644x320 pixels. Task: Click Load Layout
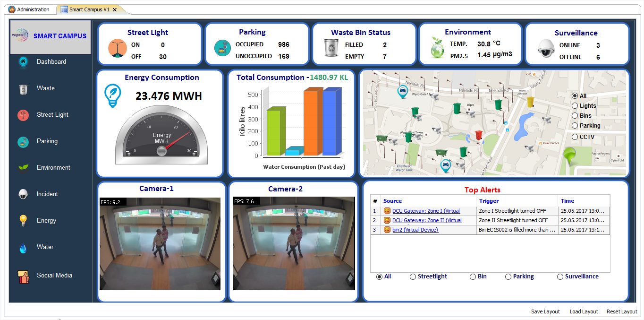pos(584,311)
